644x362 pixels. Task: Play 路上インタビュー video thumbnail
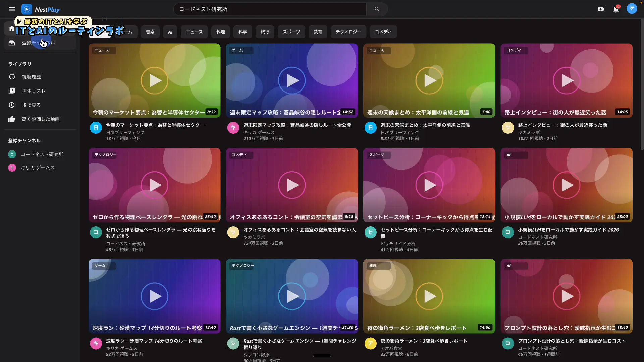point(567,80)
